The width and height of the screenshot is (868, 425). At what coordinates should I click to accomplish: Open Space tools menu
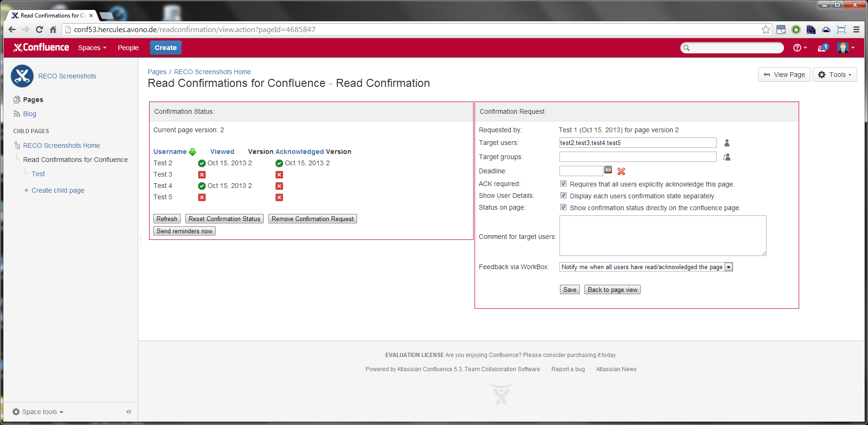tap(38, 412)
